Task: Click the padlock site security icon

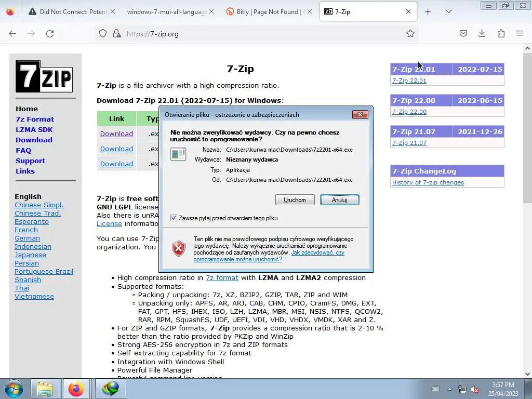Action: tap(117, 33)
